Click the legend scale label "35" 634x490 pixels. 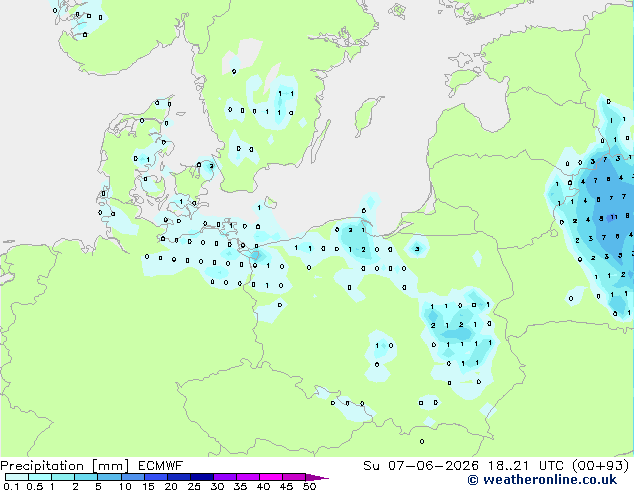pyautogui.click(x=240, y=486)
